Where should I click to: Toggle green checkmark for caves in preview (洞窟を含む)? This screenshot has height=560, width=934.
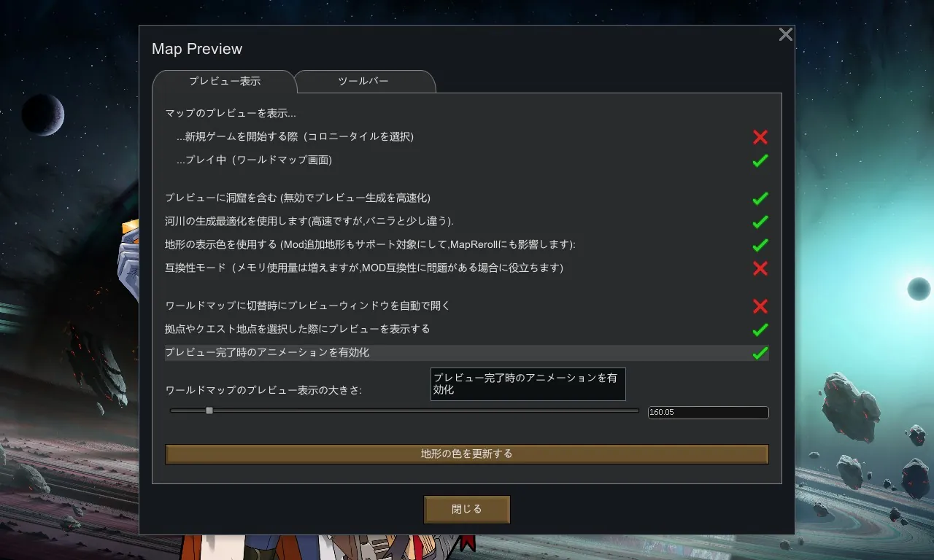tap(760, 198)
